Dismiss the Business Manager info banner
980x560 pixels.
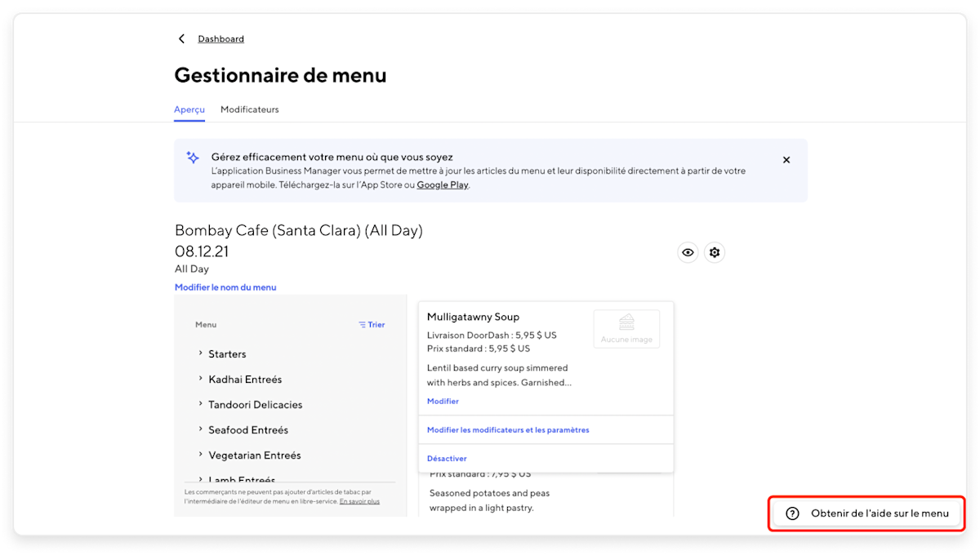click(786, 160)
